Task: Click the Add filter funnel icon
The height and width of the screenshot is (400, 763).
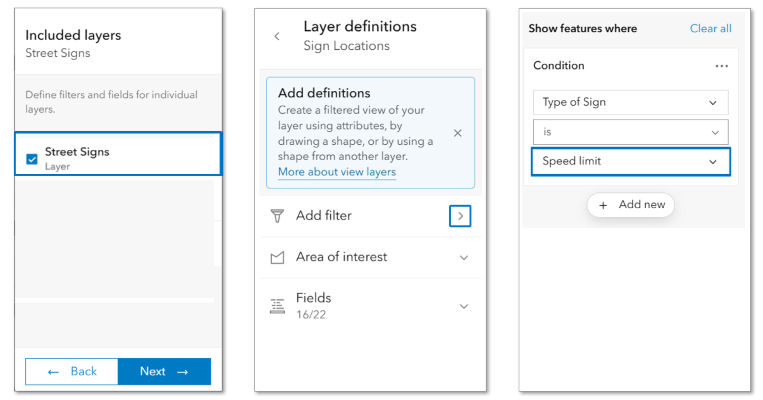Action: [277, 216]
